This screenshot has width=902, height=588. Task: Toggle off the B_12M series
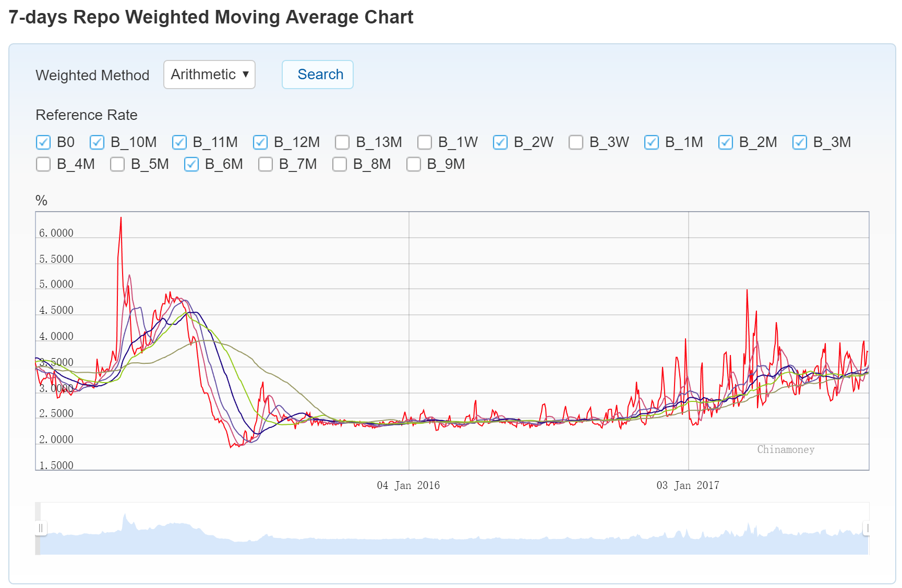[260, 142]
